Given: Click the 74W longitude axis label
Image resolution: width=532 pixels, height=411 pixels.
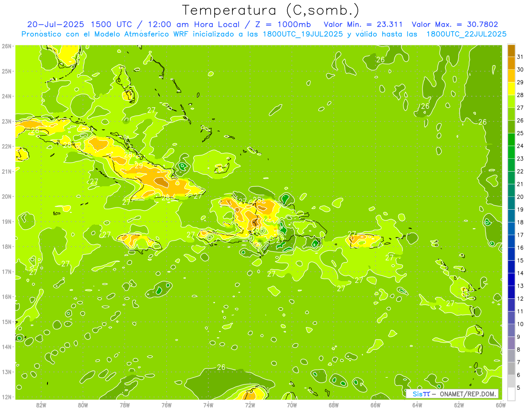Looking at the screenshot, I should [x=208, y=405].
